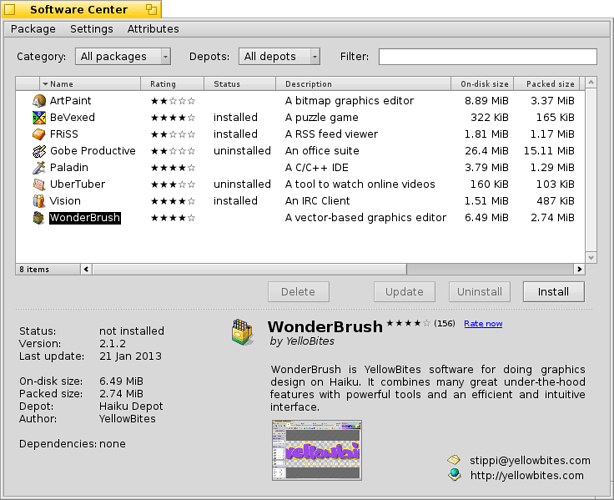
Task: Select the Paladin row name
Action: click(x=69, y=168)
